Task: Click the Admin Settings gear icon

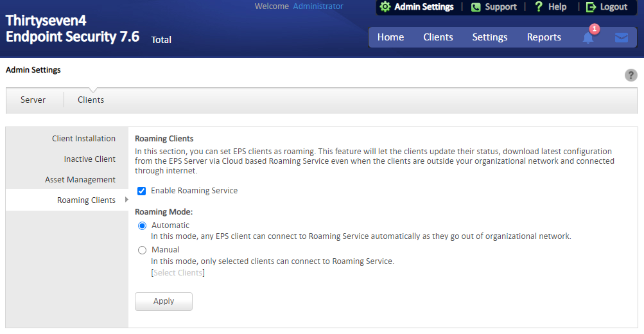Action: pyautogui.click(x=385, y=7)
